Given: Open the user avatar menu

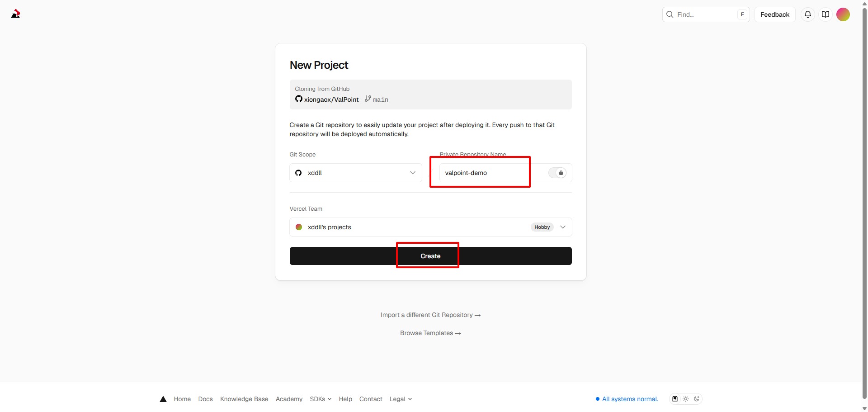Looking at the screenshot, I should 843,14.
